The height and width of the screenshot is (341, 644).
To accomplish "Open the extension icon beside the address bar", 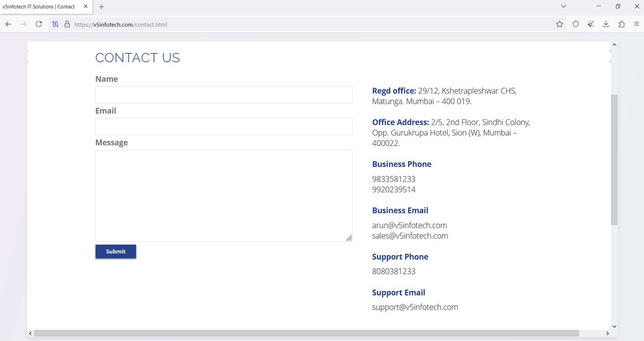I will 55,24.
